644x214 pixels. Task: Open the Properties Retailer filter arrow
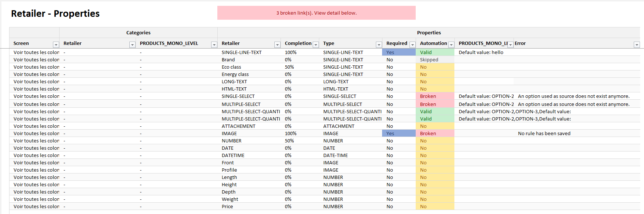pos(277,45)
